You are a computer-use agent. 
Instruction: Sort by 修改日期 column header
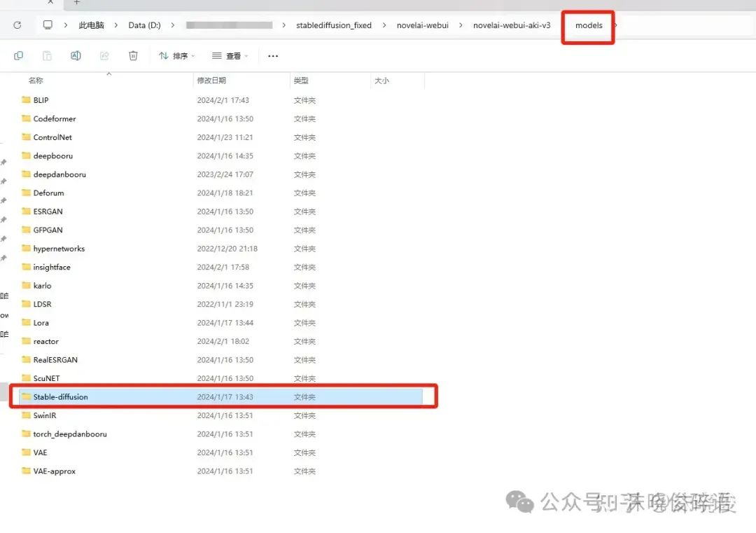point(211,81)
